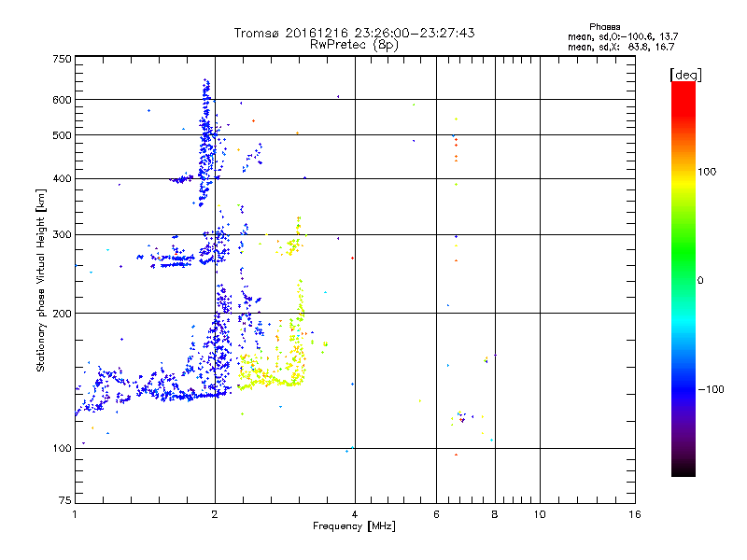Click the x-axis tick label '1'
Image resolution: width=747 pixels, height=560 pixels.
(x=75, y=514)
